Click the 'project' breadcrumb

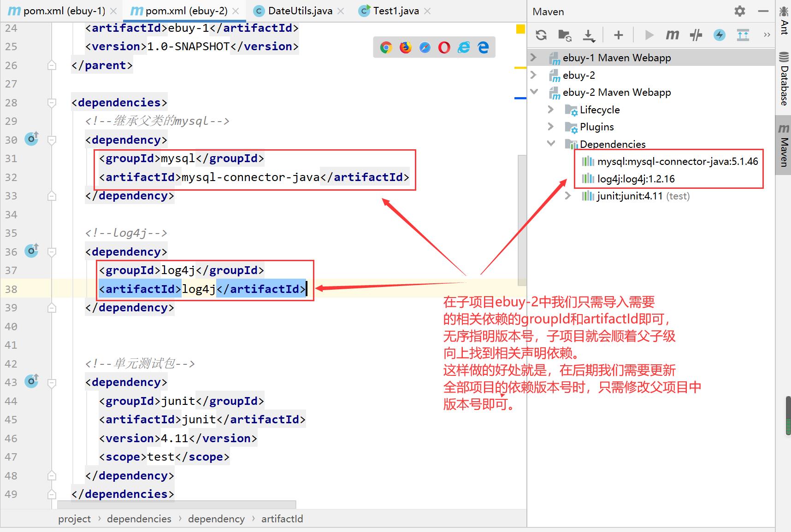point(74,519)
